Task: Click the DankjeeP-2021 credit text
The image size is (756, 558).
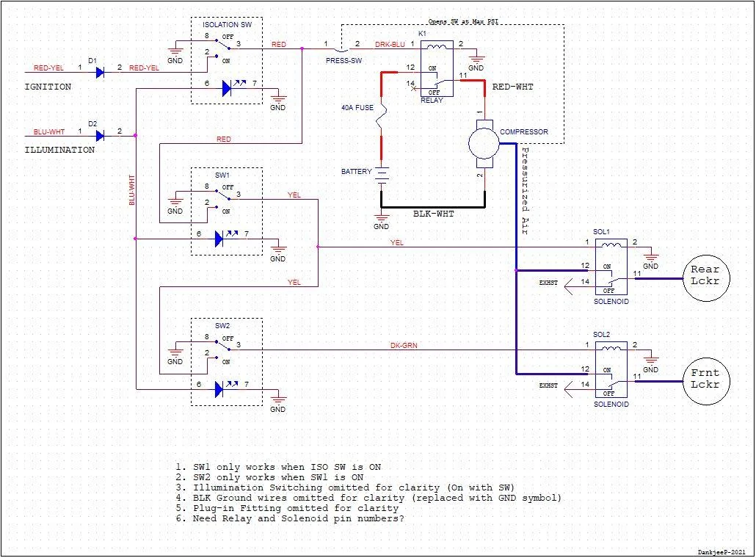Action: [722, 552]
